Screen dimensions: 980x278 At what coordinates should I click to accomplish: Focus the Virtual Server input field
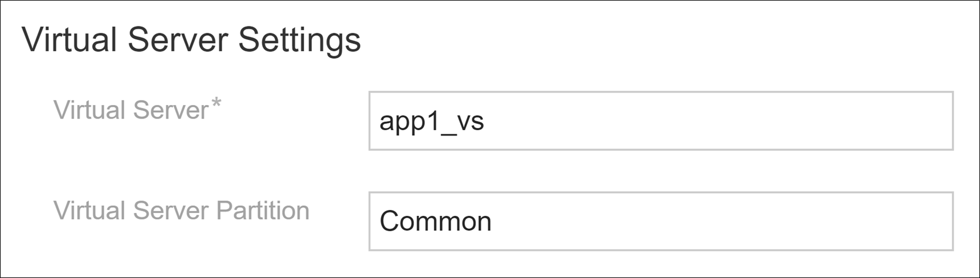click(661, 121)
